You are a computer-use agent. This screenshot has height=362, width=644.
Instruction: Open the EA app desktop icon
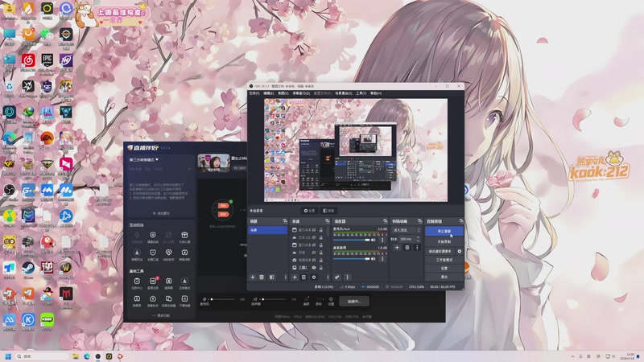47,140
